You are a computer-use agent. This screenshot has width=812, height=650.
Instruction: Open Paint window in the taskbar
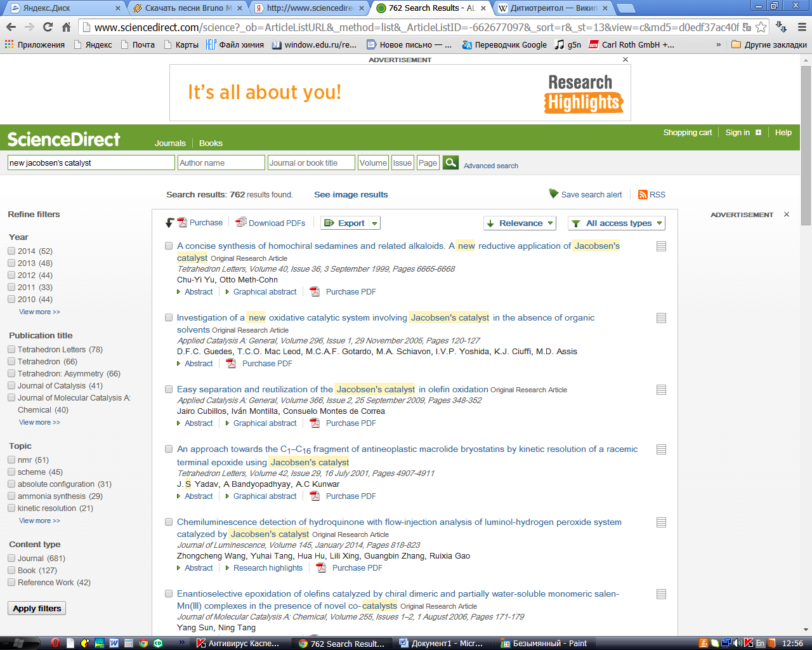click(544, 643)
